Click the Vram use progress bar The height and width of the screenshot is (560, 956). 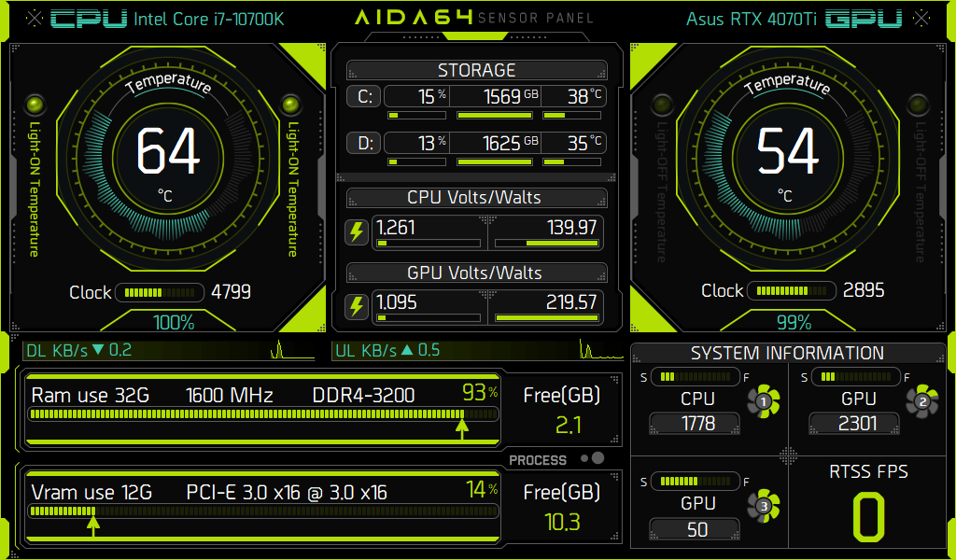point(261,511)
